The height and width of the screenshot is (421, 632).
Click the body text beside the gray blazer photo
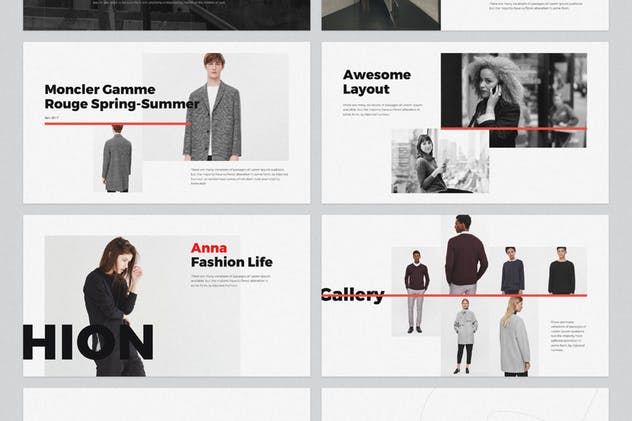pos(239,176)
